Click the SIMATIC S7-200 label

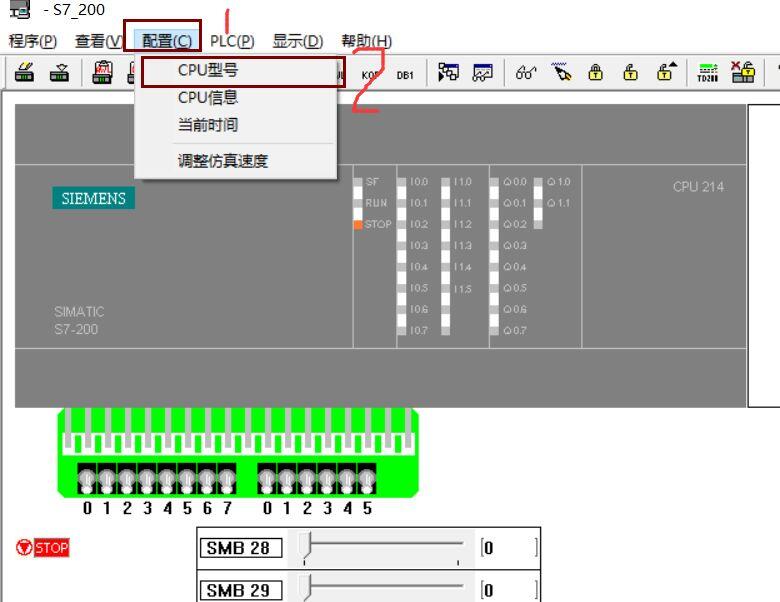pyautogui.click(x=79, y=320)
